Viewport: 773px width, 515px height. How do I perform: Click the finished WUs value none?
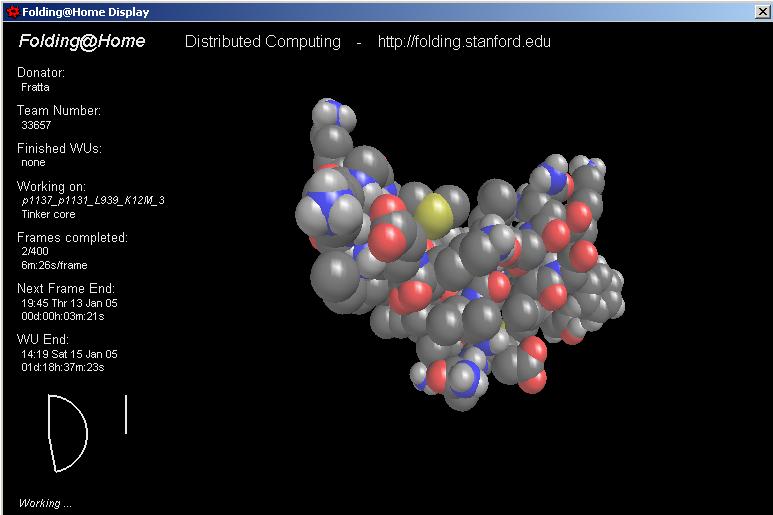click(x=33, y=163)
